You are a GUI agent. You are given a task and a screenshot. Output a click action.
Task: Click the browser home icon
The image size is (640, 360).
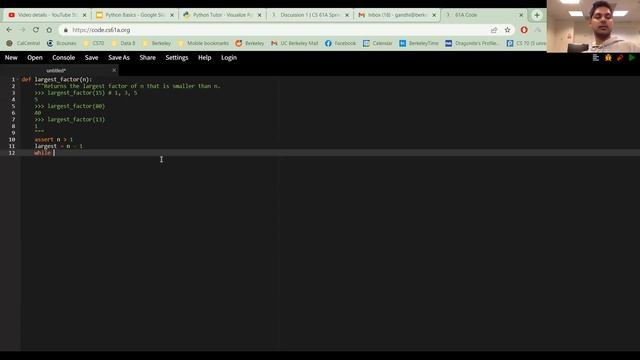(49, 30)
